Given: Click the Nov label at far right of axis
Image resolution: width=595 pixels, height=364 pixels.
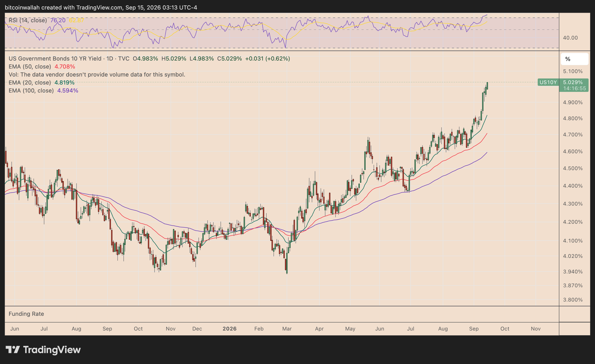Looking at the screenshot, I should (536, 329).
